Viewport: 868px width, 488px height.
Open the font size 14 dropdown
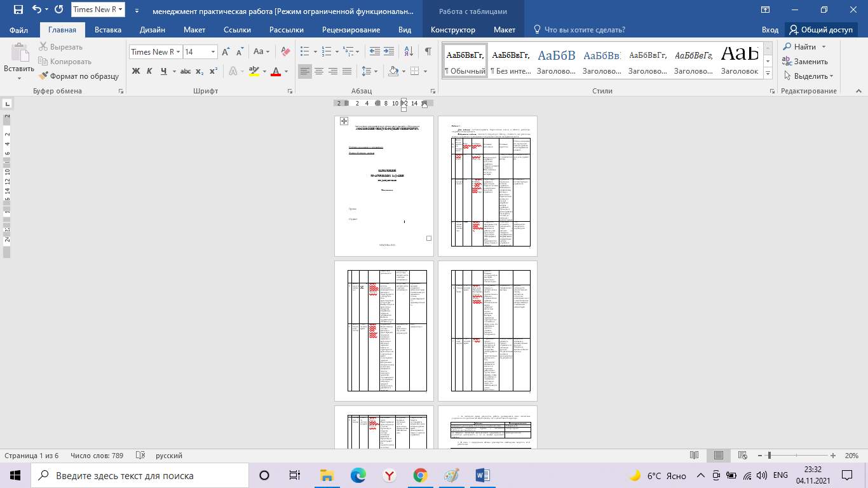click(213, 52)
